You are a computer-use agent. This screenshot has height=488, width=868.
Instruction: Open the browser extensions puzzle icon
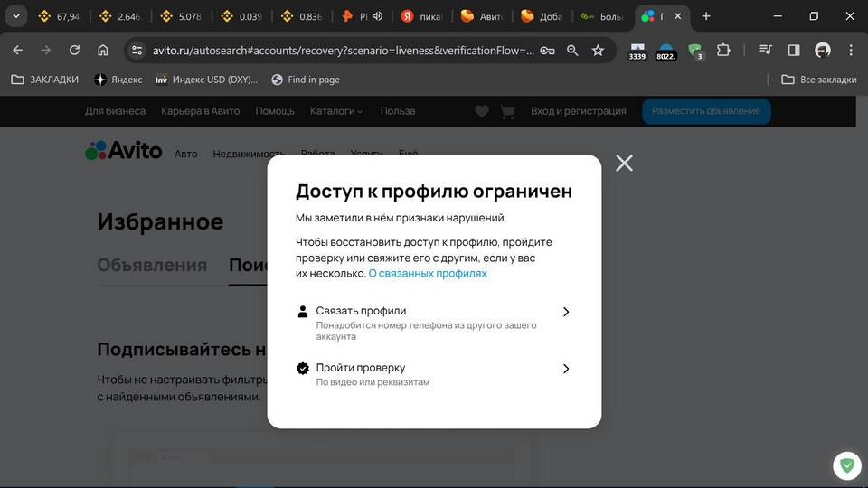(x=723, y=51)
